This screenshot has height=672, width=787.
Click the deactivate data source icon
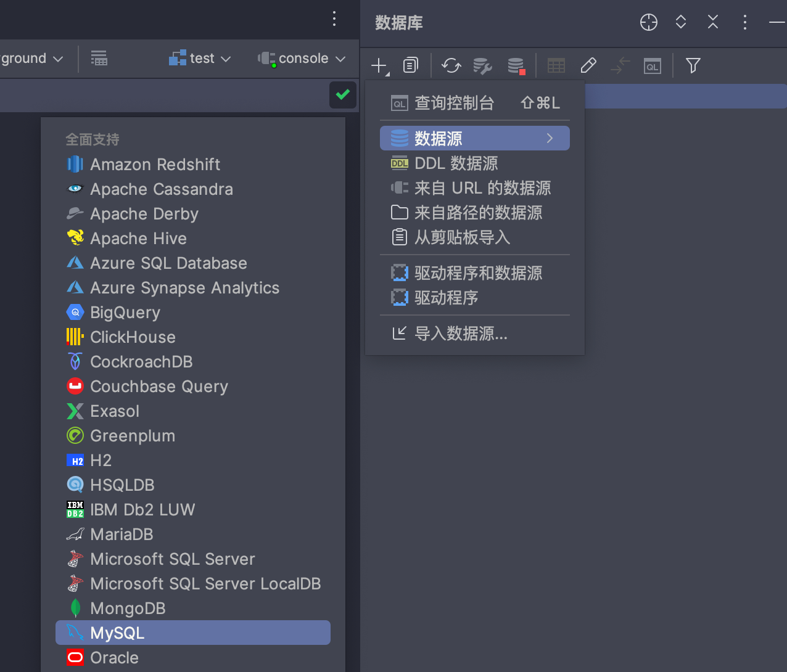point(516,65)
